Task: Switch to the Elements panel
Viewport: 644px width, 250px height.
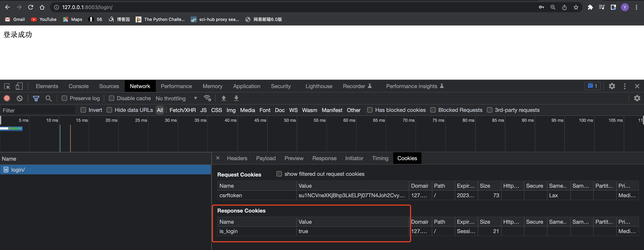Action: 47,86
